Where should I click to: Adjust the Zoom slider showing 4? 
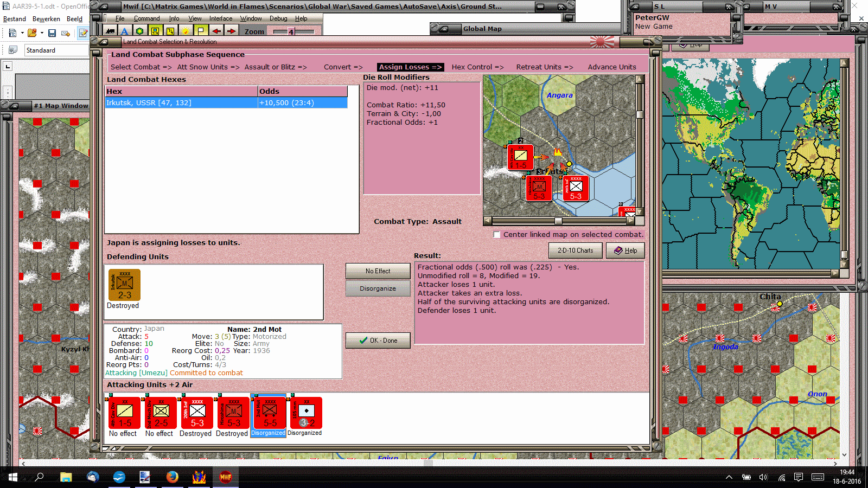291,31
